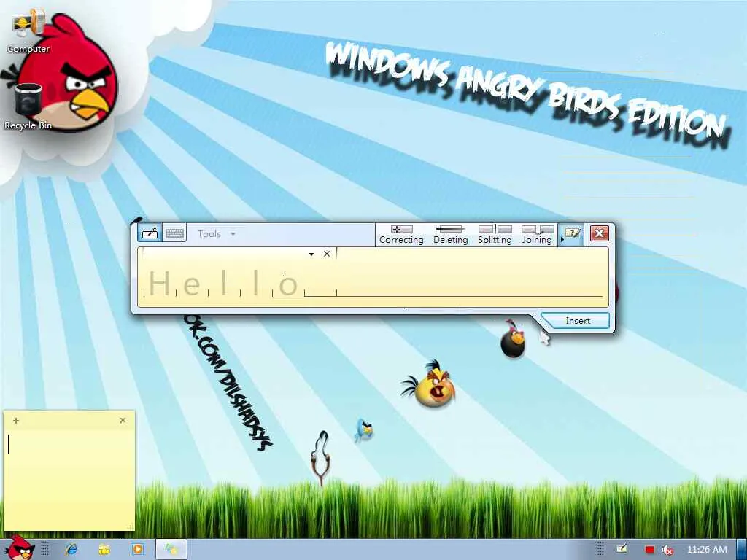Click the muted volume tray icon

click(x=668, y=550)
